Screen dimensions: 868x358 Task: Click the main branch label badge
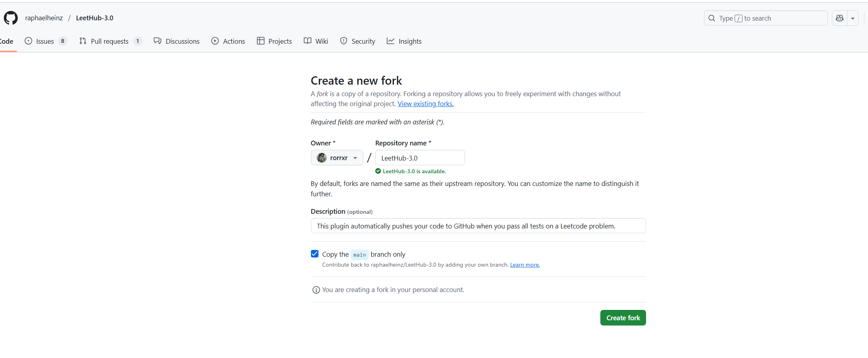click(360, 255)
